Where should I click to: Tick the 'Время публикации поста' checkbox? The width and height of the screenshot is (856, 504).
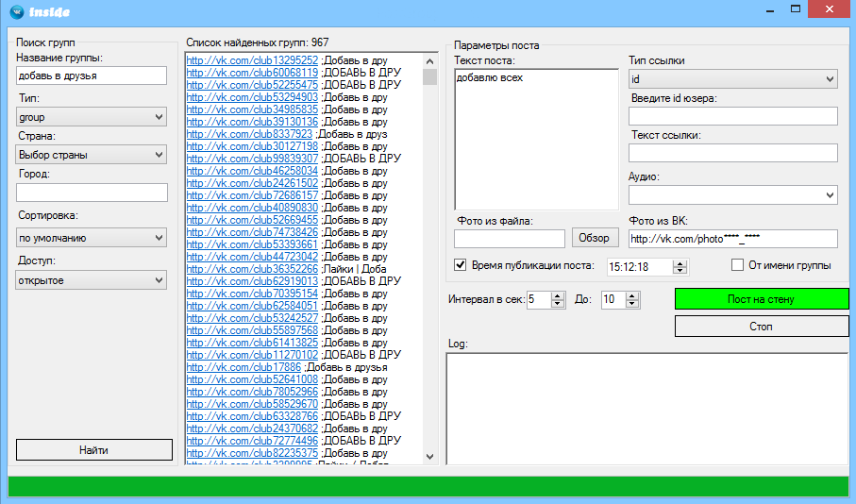coord(461,265)
